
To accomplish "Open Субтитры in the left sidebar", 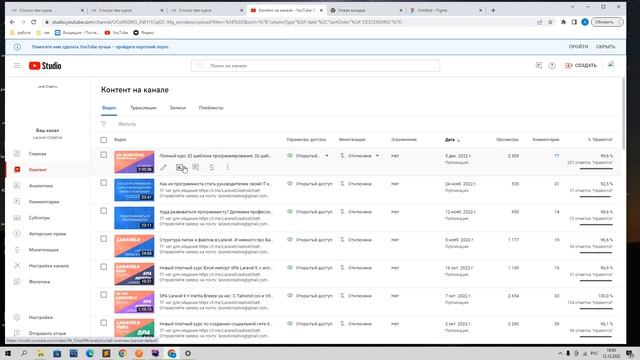I will [x=39, y=218].
